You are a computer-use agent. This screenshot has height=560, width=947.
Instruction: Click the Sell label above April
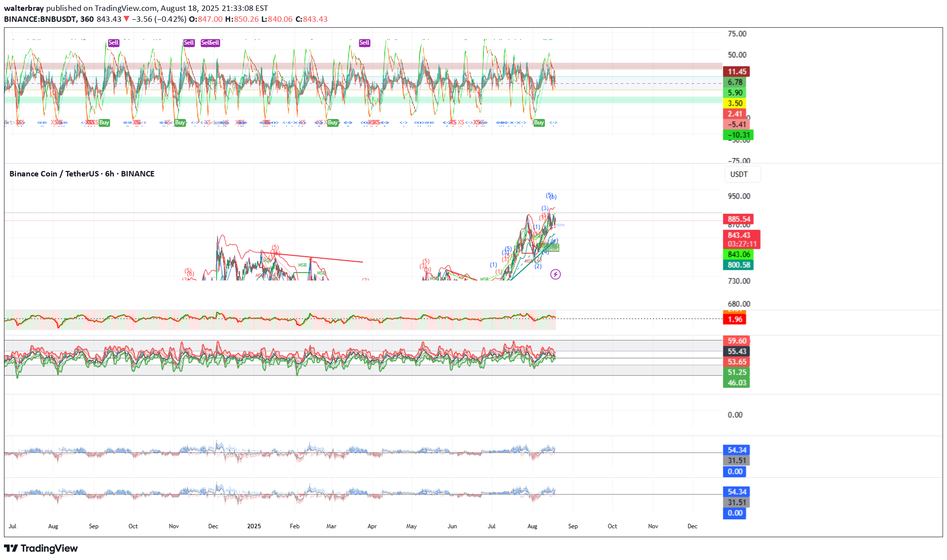pos(364,43)
